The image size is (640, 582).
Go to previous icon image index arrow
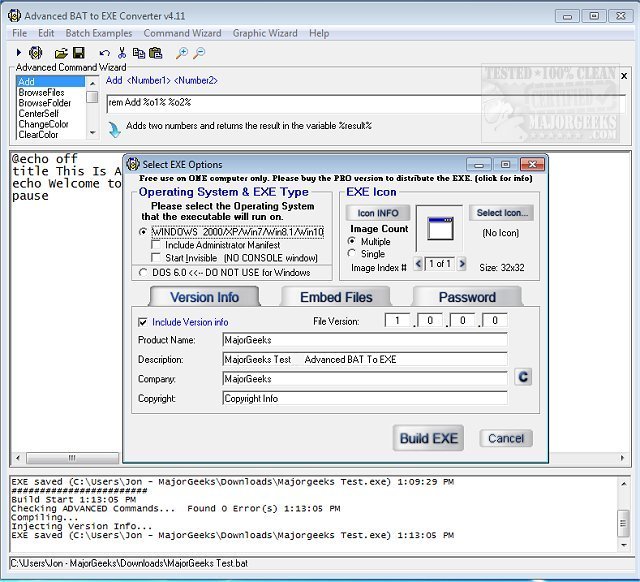(x=418, y=264)
